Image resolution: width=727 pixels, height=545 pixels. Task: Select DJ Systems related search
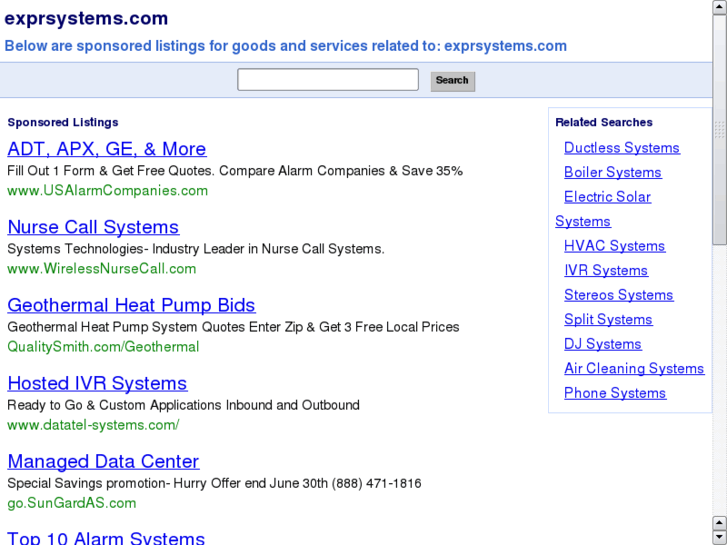click(x=602, y=344)
